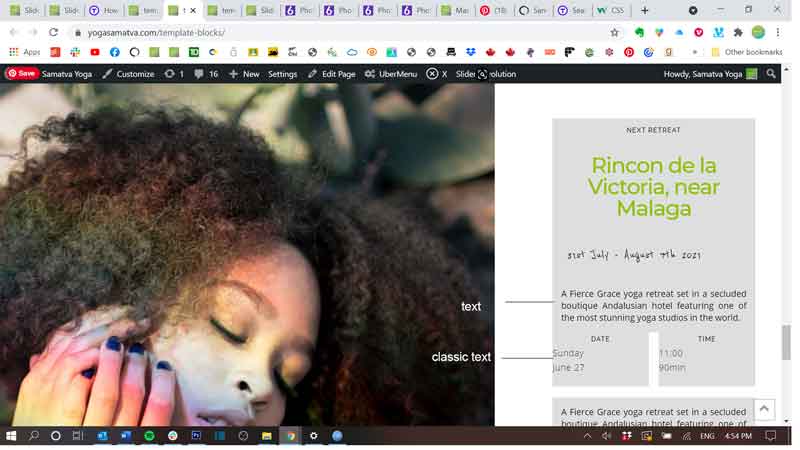This screenshot has width=800, height=450.
Task: Open a new browser tab
Action: 645,10
